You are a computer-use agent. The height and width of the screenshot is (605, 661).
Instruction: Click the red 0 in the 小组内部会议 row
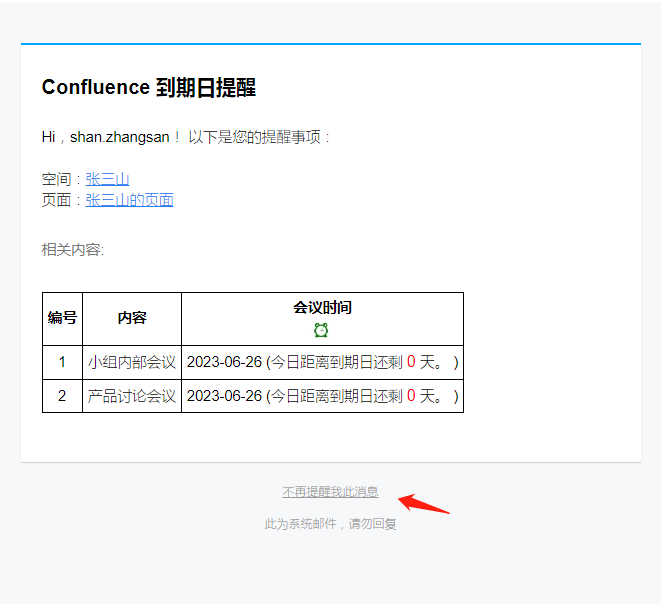411,362
